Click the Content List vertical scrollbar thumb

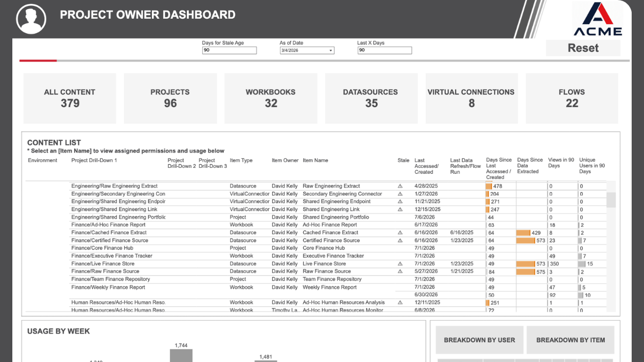[x=611, y=200]
